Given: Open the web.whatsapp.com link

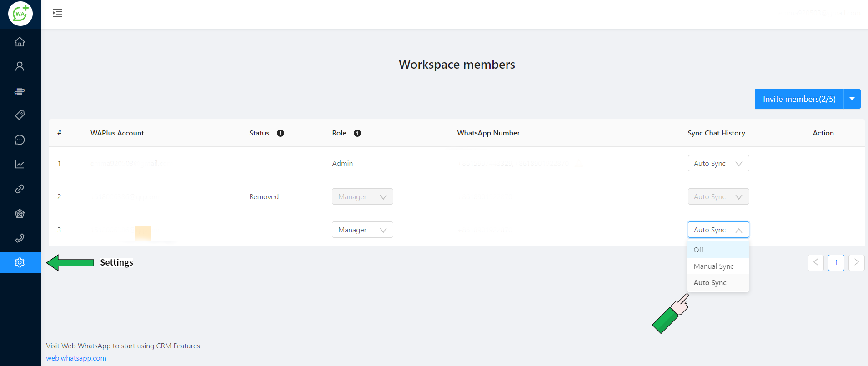Looking at the screenshot, I should tap(76, 358).
